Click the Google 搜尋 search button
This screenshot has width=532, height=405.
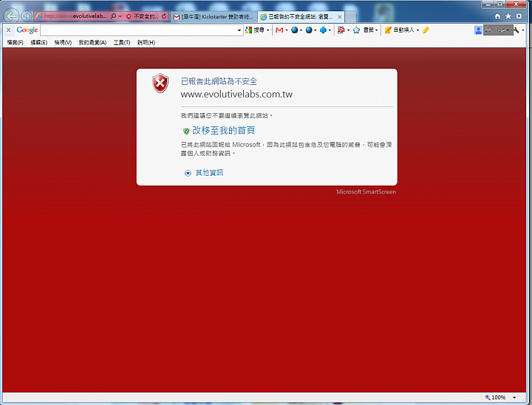(x=254, y=30)
